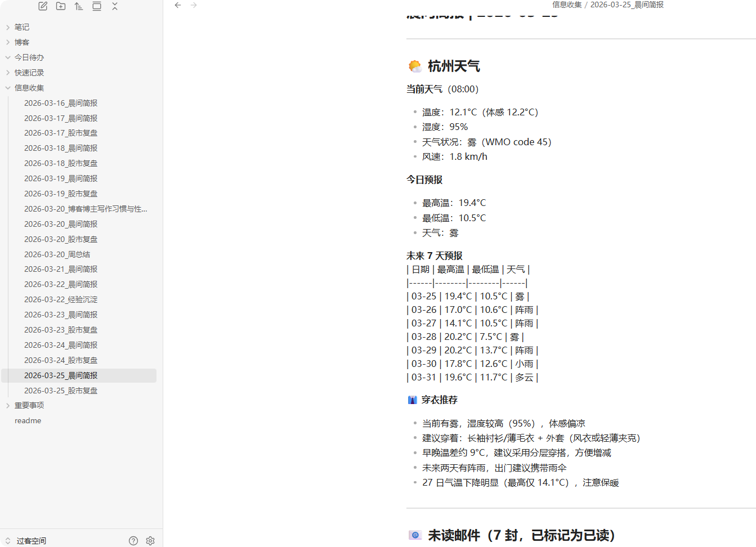
Task: Open the help icon at the bottom
Action: (x=133, y=540)
